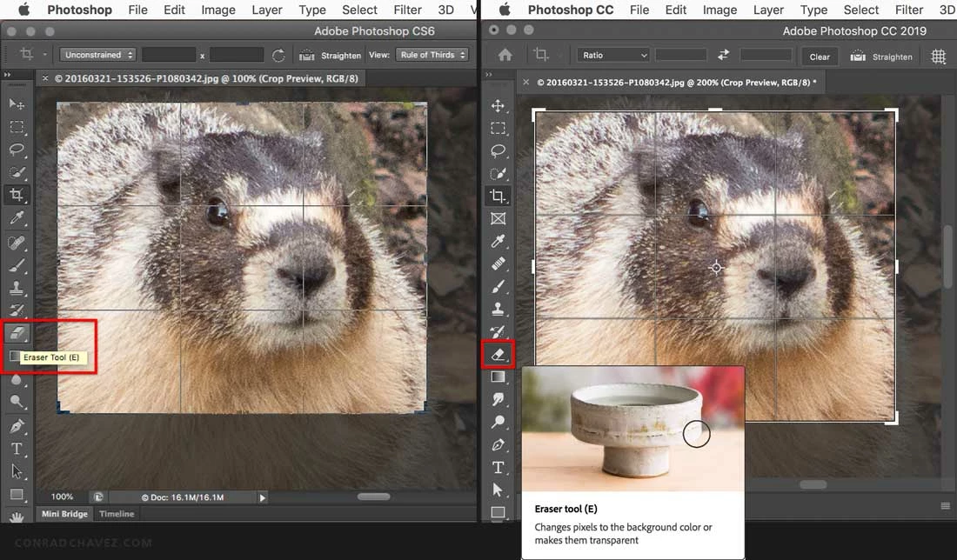Select the Eraser tool in CC 2019 window

tap(498, 355)
